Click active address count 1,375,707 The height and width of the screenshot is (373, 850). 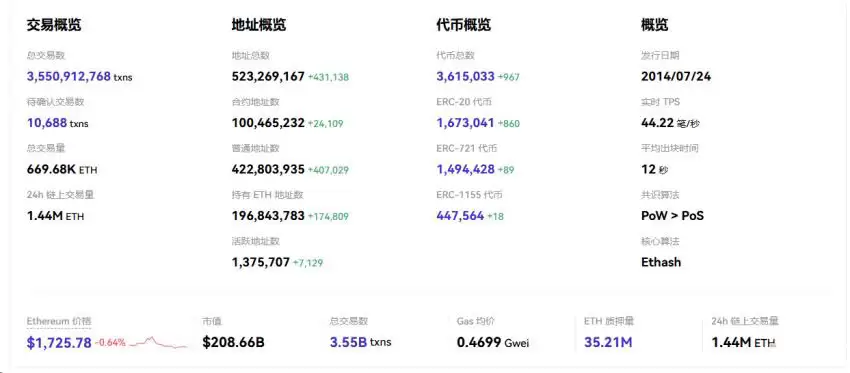[x=261, y=263]
